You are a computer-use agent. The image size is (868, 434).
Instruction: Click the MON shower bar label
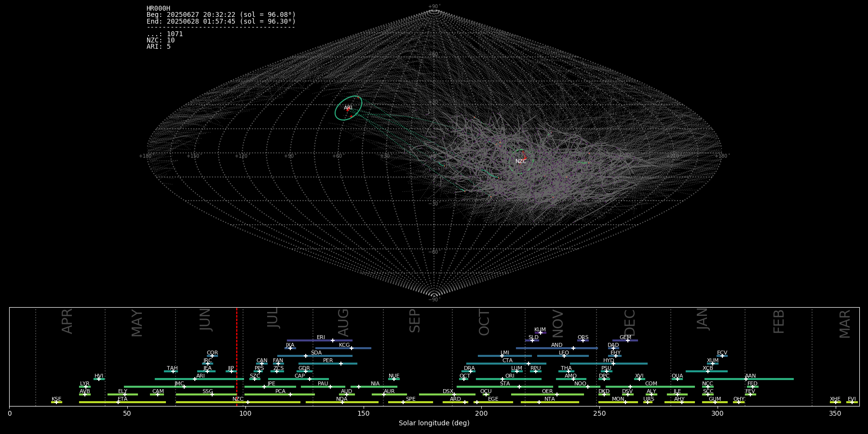pyautogui.click(x=618, y=399)
